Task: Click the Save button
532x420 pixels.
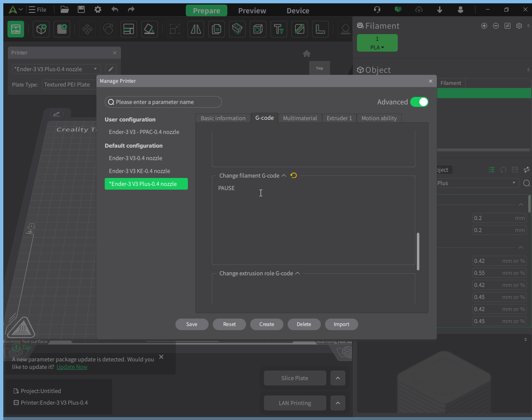Action: pyautogui.click(x=192, y=324)
